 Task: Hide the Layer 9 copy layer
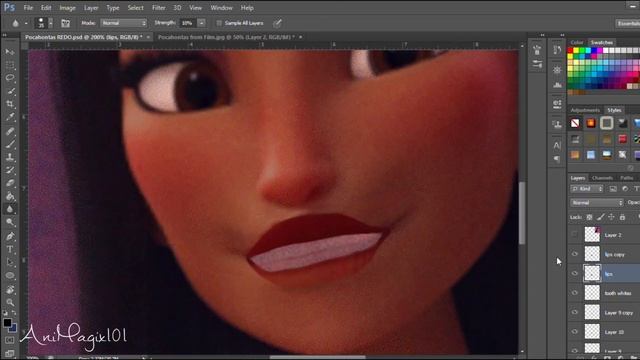point(575,312)
